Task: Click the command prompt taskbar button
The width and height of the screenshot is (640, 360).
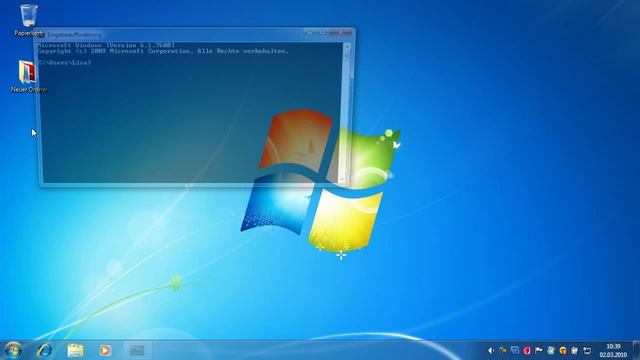Action: 137,350
